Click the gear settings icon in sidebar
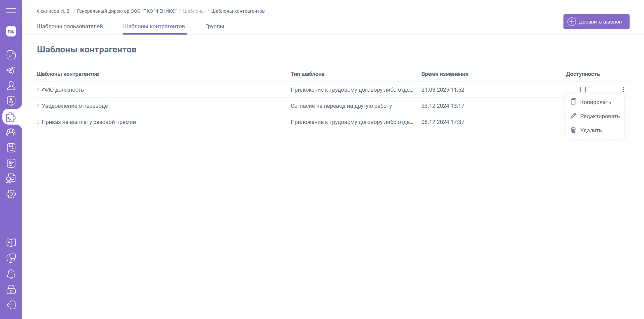 [11, 194]
